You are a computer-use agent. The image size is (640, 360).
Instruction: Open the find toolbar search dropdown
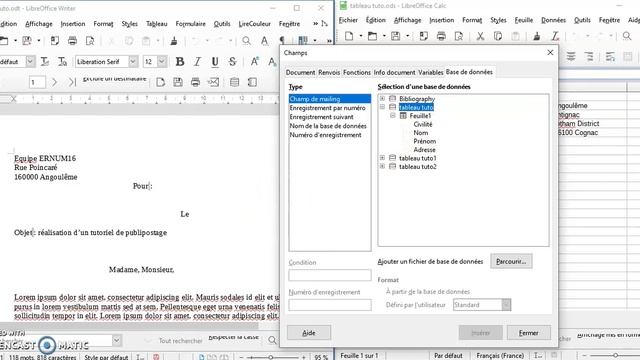(x=117, y=340)
